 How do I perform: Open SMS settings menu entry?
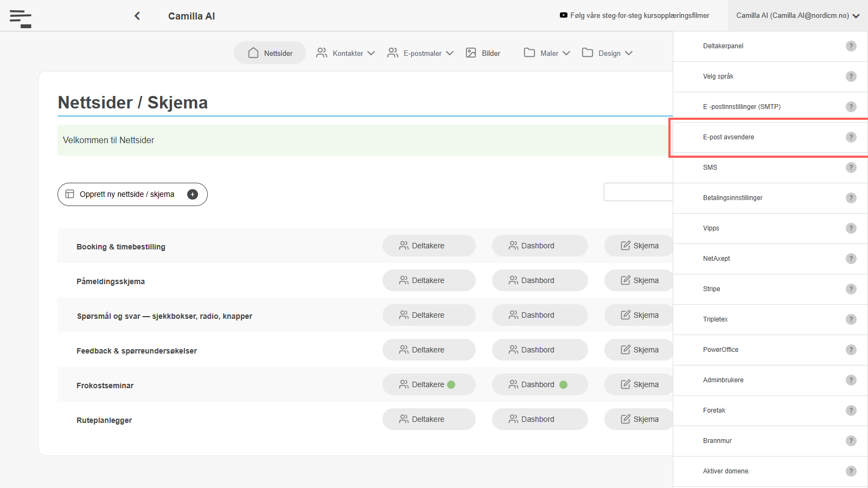point(770,168)
